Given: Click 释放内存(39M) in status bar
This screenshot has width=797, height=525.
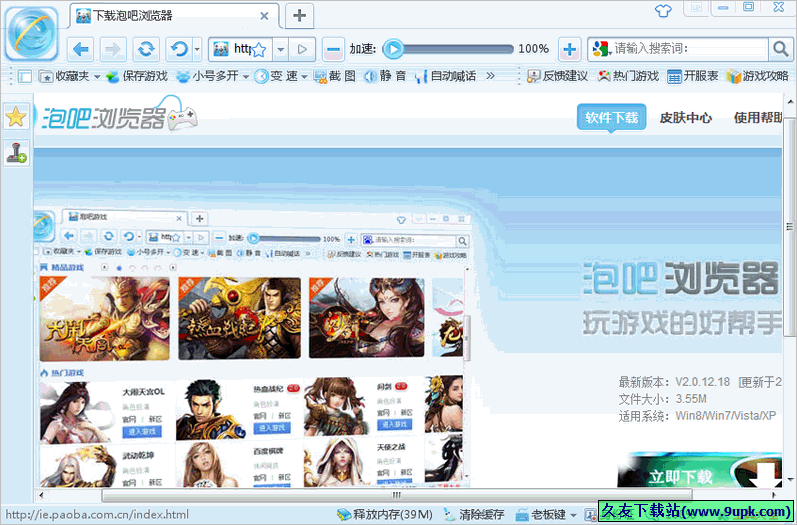Looking at the screenshot, I should click(x=385, y=514).
